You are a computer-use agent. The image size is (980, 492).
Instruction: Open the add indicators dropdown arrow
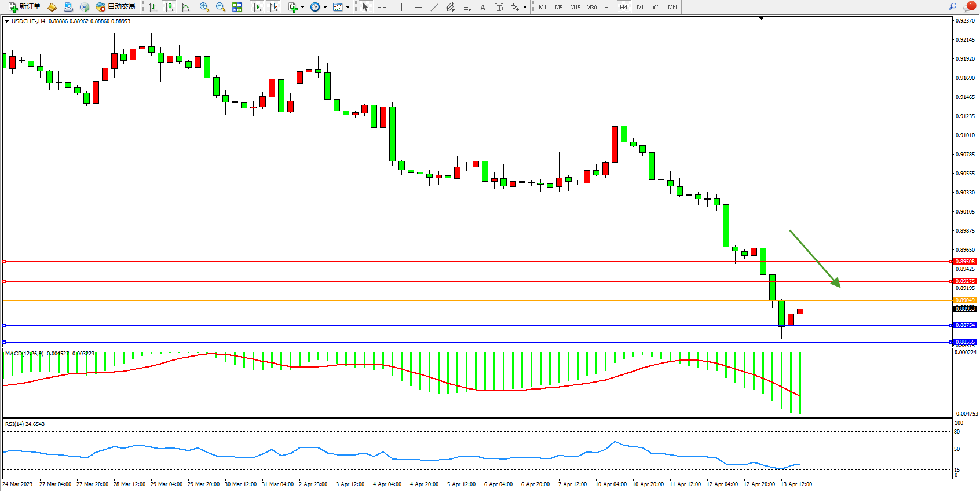tap(302, 8)
